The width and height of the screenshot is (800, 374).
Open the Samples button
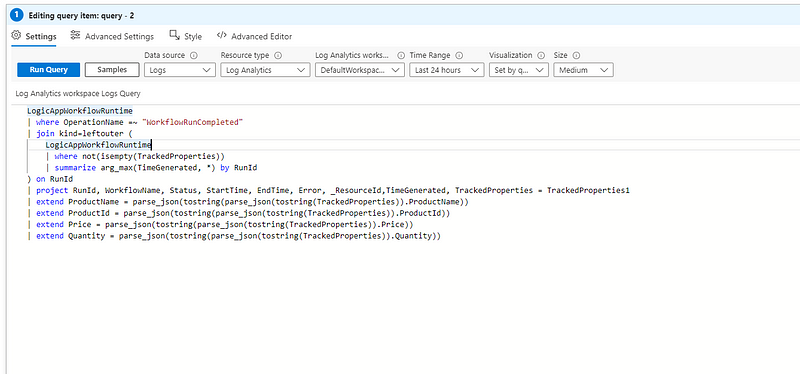tap(112, 70)
